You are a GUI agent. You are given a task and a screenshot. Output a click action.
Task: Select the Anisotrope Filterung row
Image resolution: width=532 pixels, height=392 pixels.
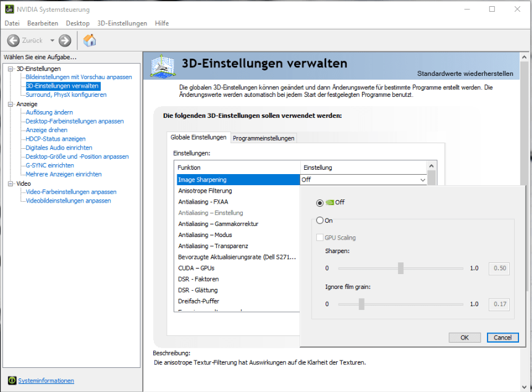click(x=238, y=191)
